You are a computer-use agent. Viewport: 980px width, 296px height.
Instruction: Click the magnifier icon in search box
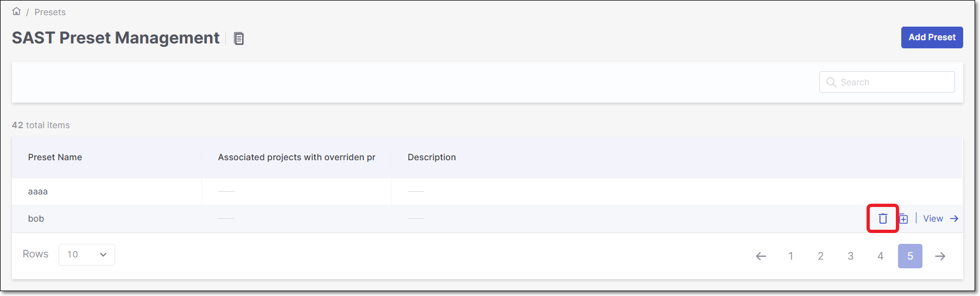point(831,82)
